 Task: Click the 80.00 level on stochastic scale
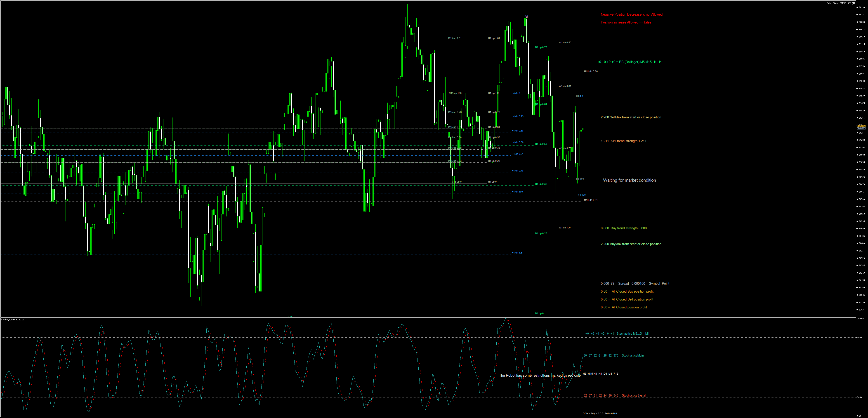[860, 338]
